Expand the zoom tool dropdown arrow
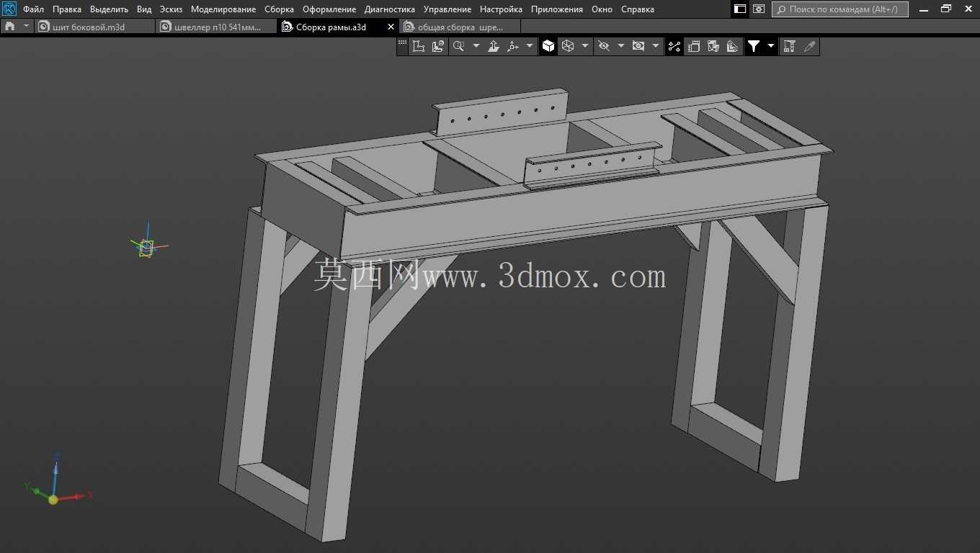This screenshot has height=553, width=980. [476, 46]
